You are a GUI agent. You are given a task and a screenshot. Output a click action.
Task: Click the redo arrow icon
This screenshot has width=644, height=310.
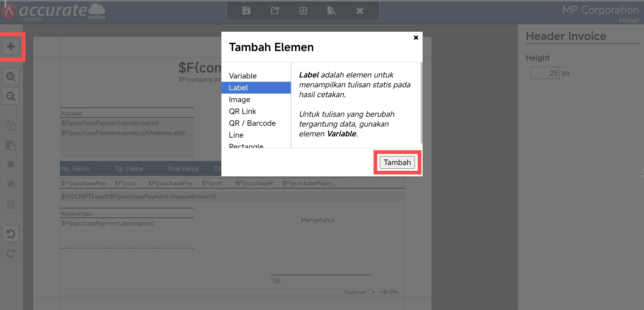(11, 253)
